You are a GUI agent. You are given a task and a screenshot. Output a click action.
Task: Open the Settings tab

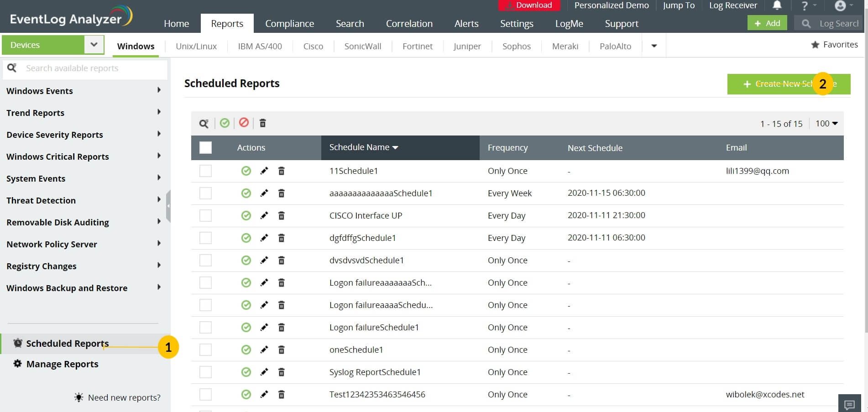[517, 24]
